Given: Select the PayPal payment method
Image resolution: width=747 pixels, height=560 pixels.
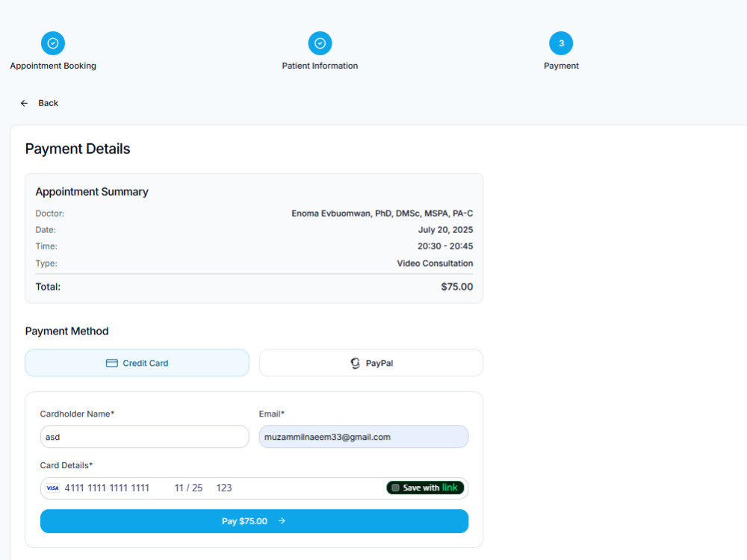Looking at the screenshot, I should [x=371, y=363].
